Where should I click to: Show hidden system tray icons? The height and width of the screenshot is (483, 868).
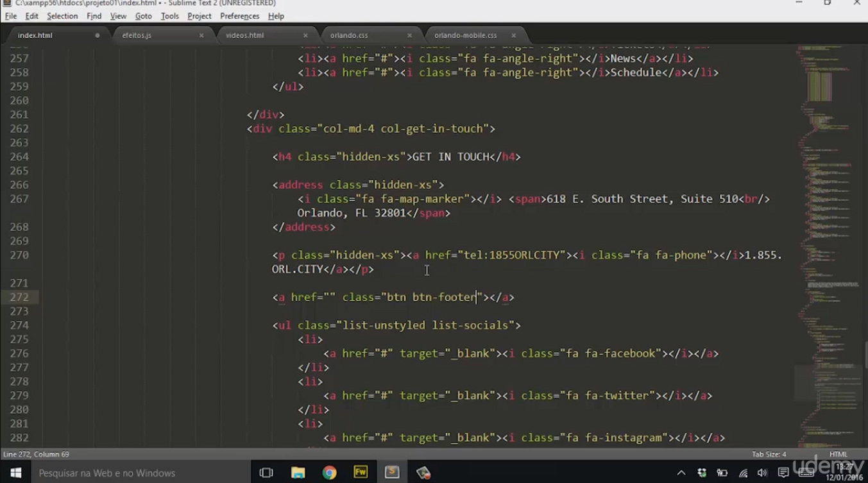(681, 473)
